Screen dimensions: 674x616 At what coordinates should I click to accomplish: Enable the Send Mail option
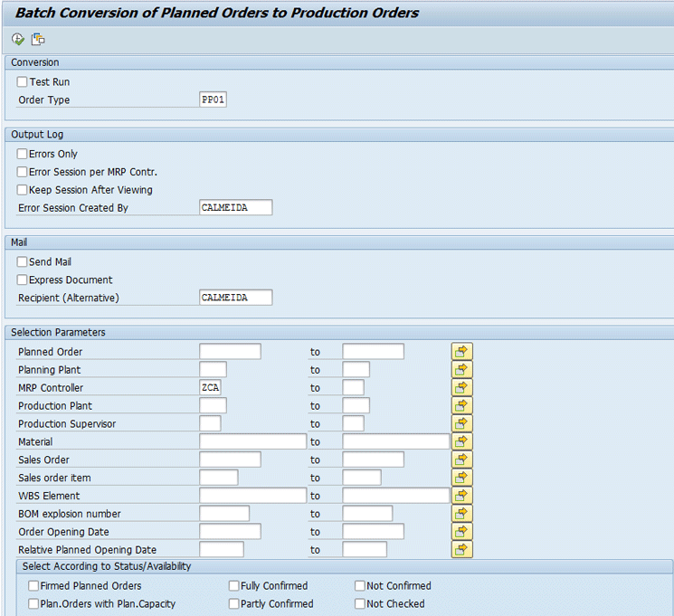pyautogui.click(x=23, y=262)
